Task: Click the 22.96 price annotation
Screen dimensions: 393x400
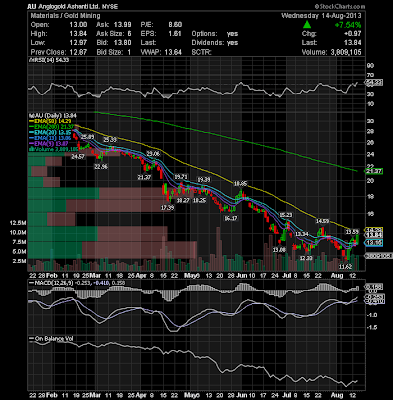Action: (x=101, y=167)
